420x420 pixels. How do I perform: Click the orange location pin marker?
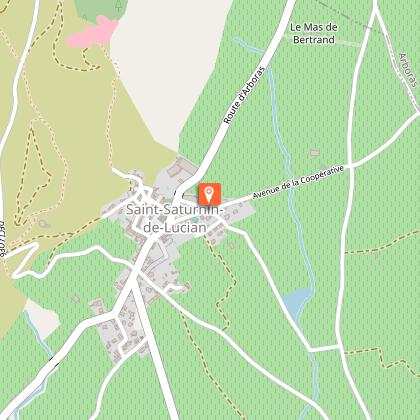209,194
